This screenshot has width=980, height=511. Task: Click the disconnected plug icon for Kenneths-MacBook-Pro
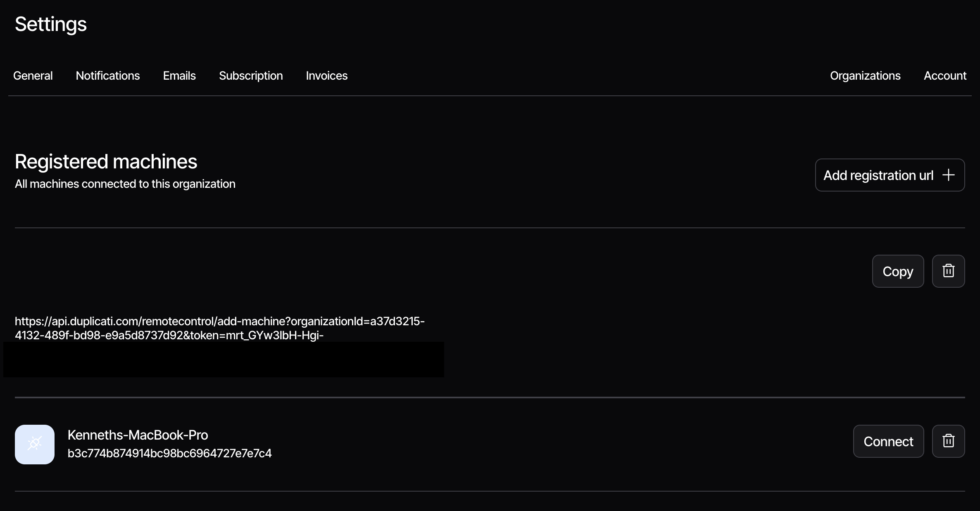[x=35, y=444]
